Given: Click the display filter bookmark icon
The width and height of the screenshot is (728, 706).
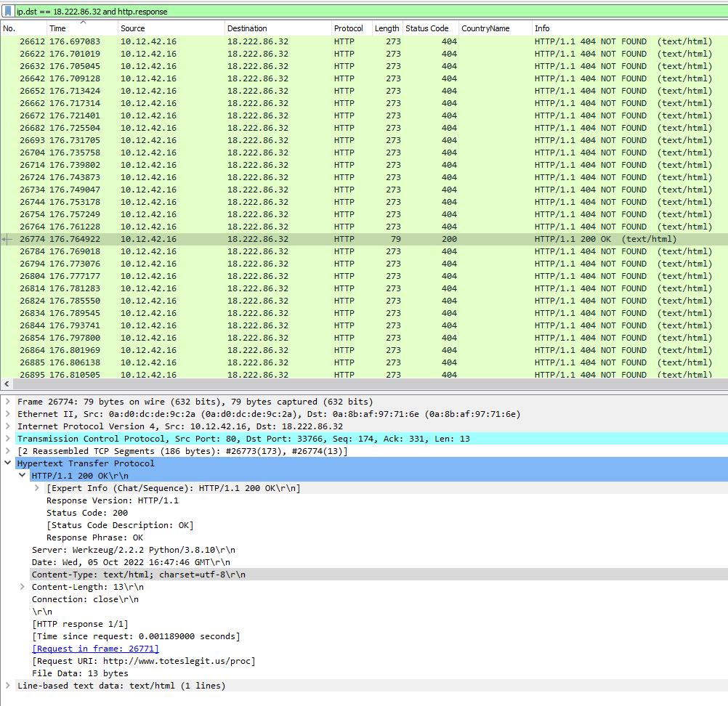Looking at the screenshot, I should click(x=8, y=12).
